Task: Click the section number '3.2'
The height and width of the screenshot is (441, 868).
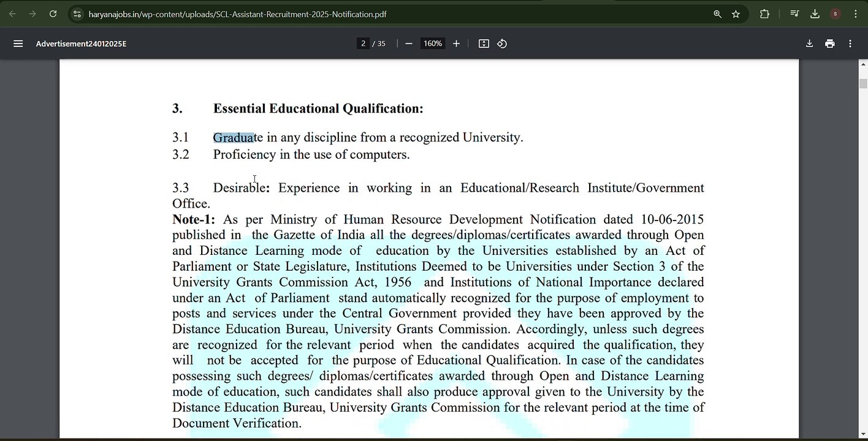Action: (x=181, y=154)
